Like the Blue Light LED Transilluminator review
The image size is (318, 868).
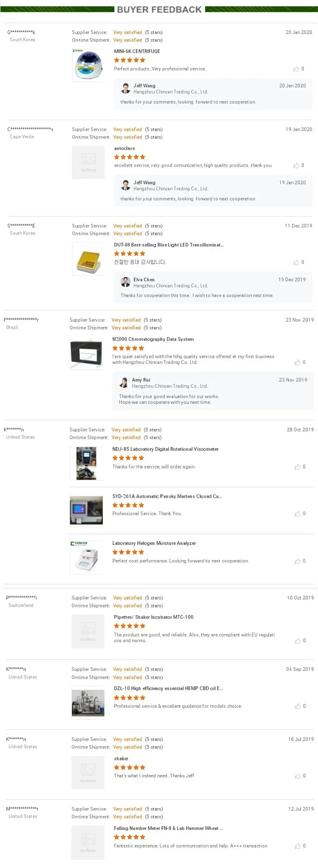pyautogui.click(x=297, y=262)
